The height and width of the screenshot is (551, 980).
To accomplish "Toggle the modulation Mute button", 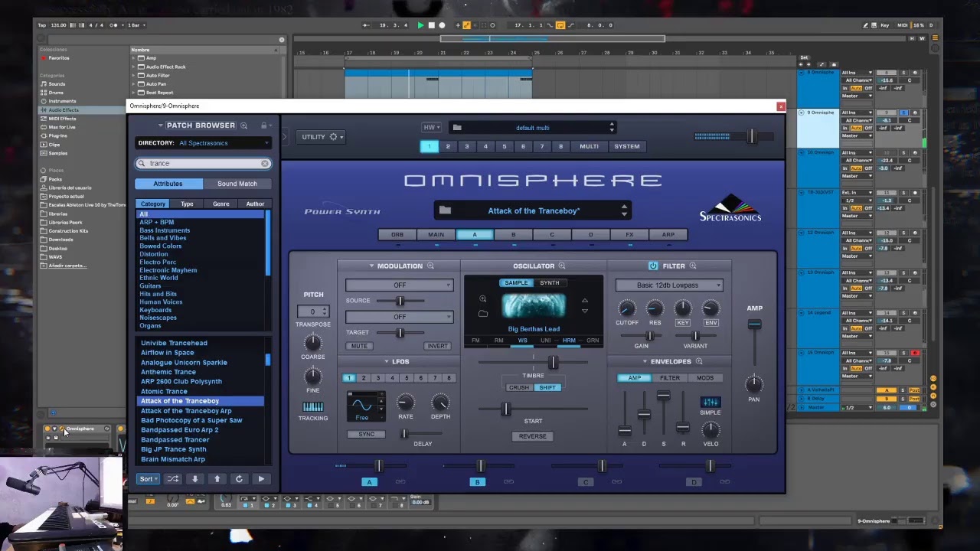I will pyautogui.click(x=359, y=346).
